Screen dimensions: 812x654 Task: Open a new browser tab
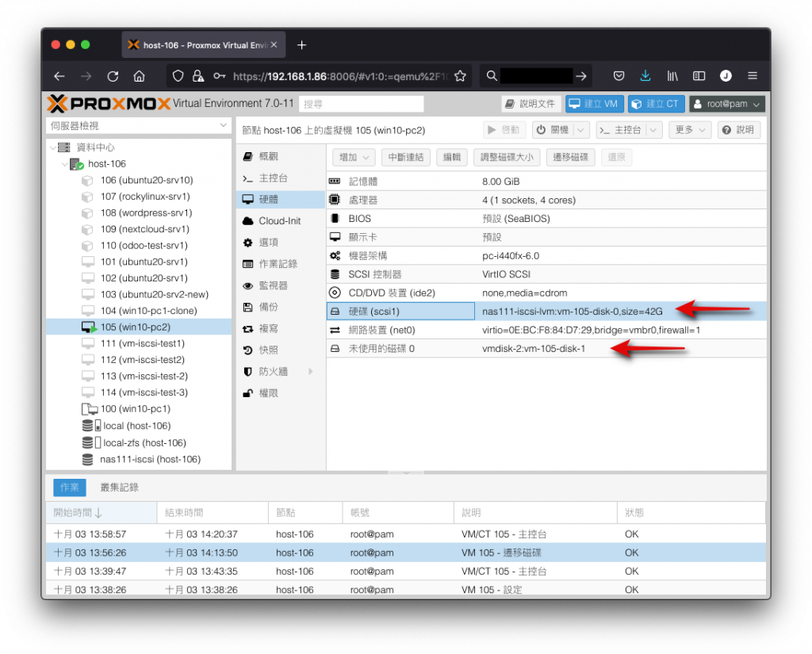tap(301, 45)
